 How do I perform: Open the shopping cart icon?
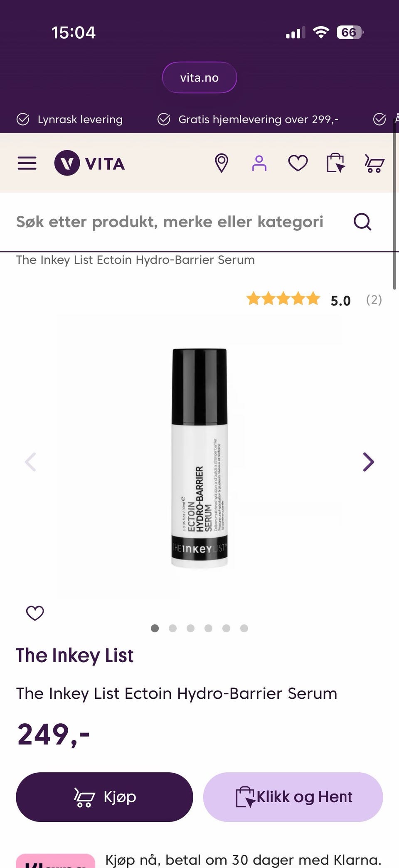(374, 163)
